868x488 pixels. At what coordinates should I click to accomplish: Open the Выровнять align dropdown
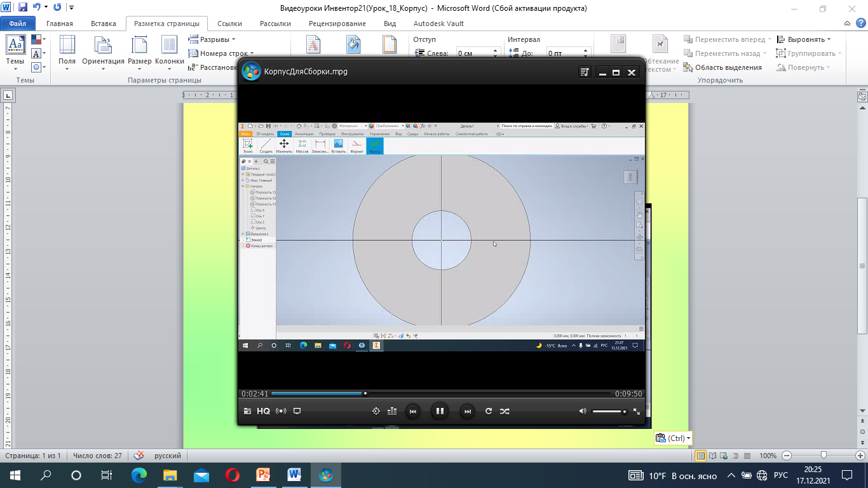804,39
